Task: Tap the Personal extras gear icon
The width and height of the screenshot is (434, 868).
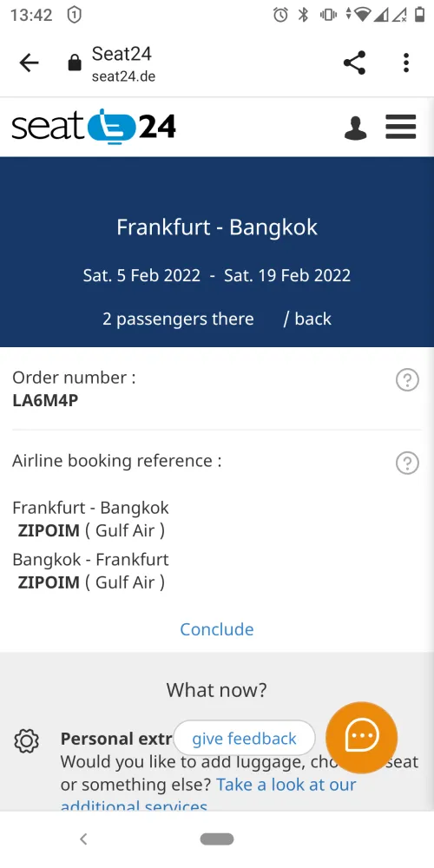Action: click(x=26, y=741)
